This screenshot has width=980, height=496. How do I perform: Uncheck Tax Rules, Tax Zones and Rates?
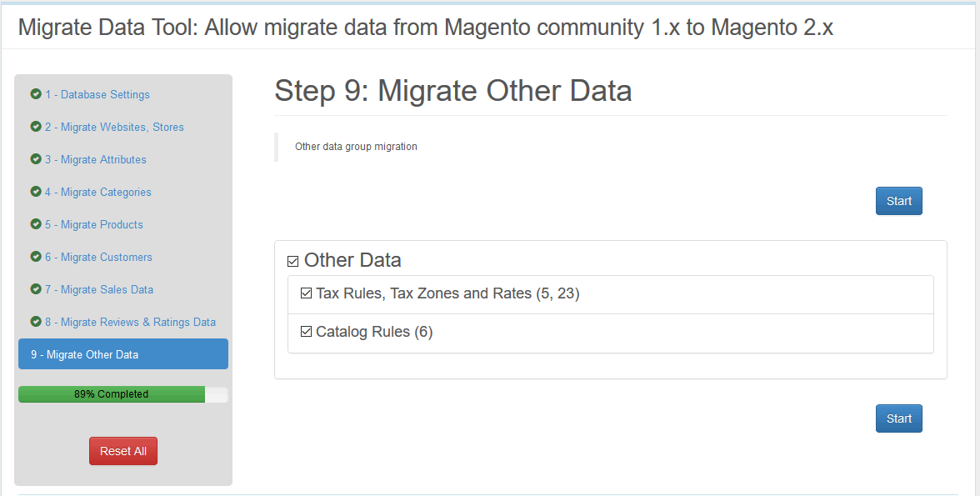pyautogui.click(x=306, y=293)
